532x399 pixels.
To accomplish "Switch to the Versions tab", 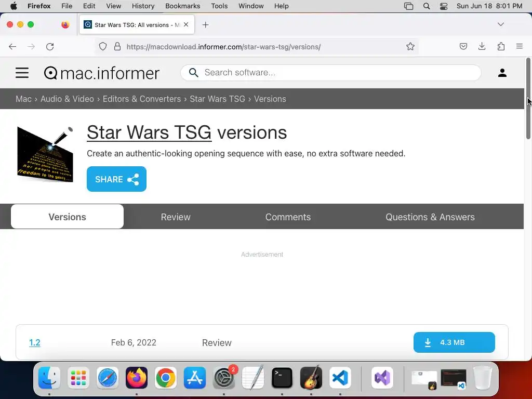I will [x=67, y=217].
